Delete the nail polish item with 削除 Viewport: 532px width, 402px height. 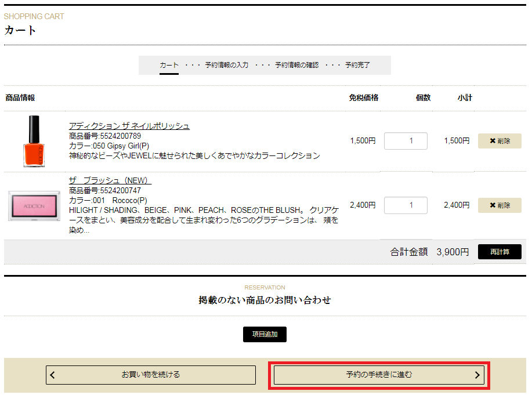500,141
